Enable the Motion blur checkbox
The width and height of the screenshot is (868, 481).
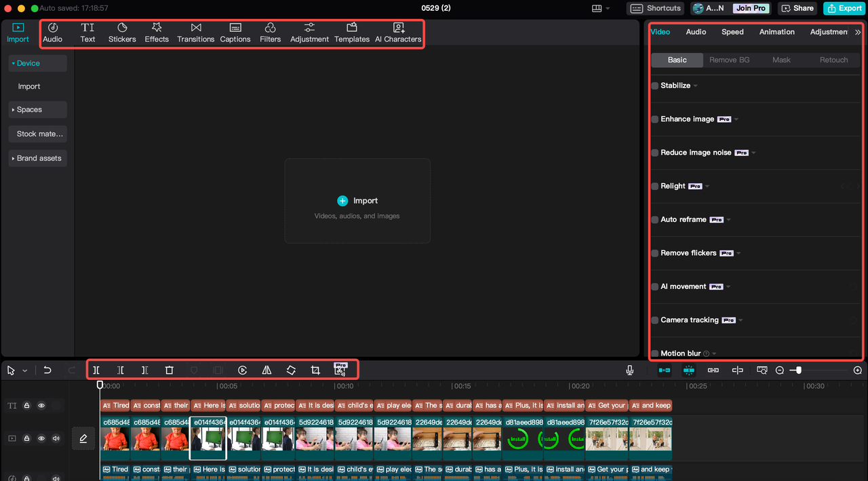pyautogui.click(x=655, y=353)
